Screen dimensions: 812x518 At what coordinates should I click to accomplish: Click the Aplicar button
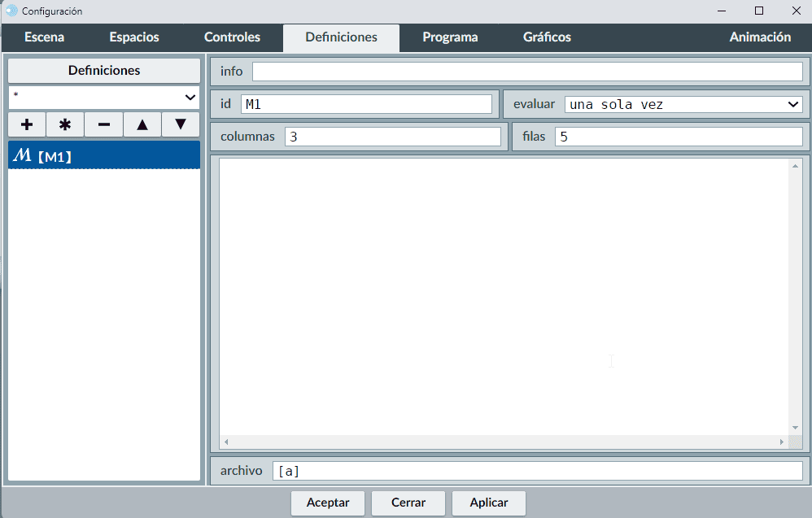point(489,503)
